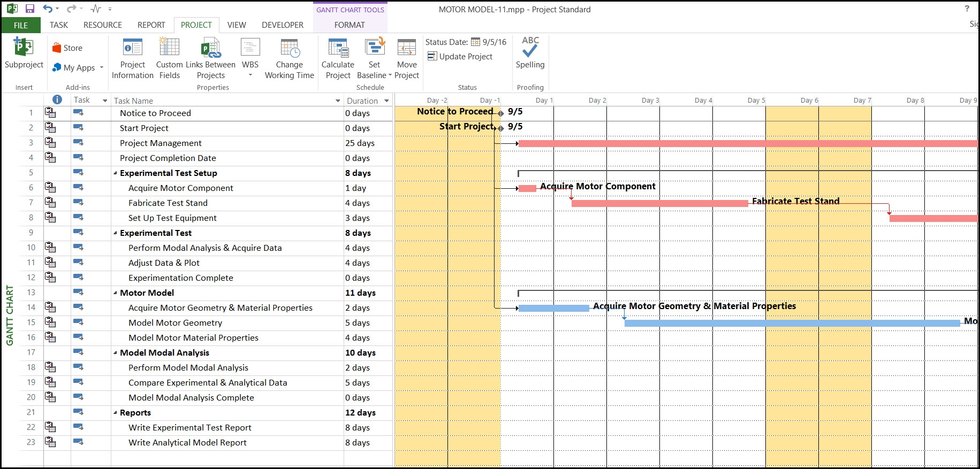Viewport: 980px width, 469px height.
Task: Open the Office Store add-ins
Action: [x=67, y=48]
